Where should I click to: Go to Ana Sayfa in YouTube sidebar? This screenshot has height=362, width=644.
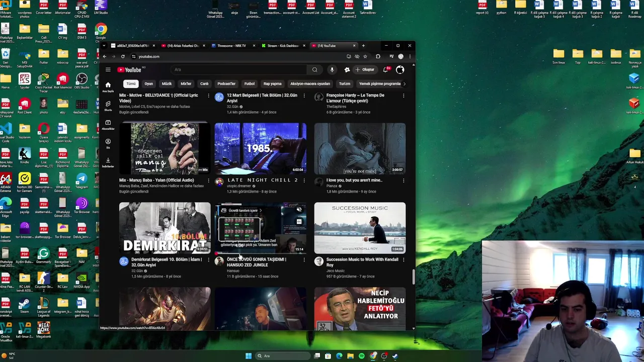[x=108, y=87]
